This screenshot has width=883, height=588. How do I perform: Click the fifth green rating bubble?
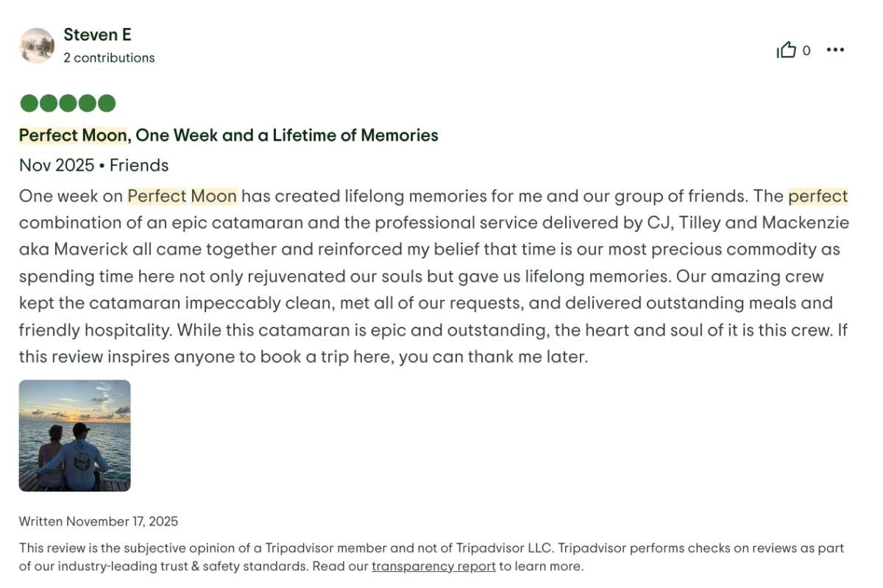[x=107, y=103]
